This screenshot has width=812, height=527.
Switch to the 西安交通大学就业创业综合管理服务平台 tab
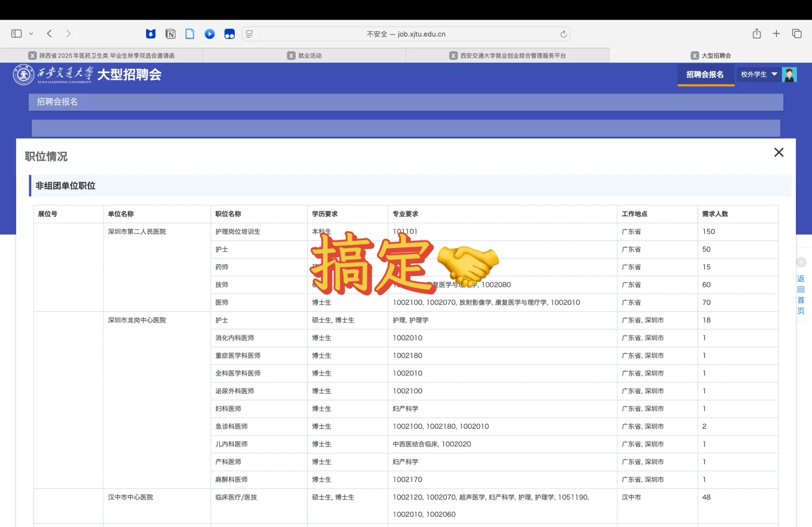pyautogui.click(x=507, y=56)
